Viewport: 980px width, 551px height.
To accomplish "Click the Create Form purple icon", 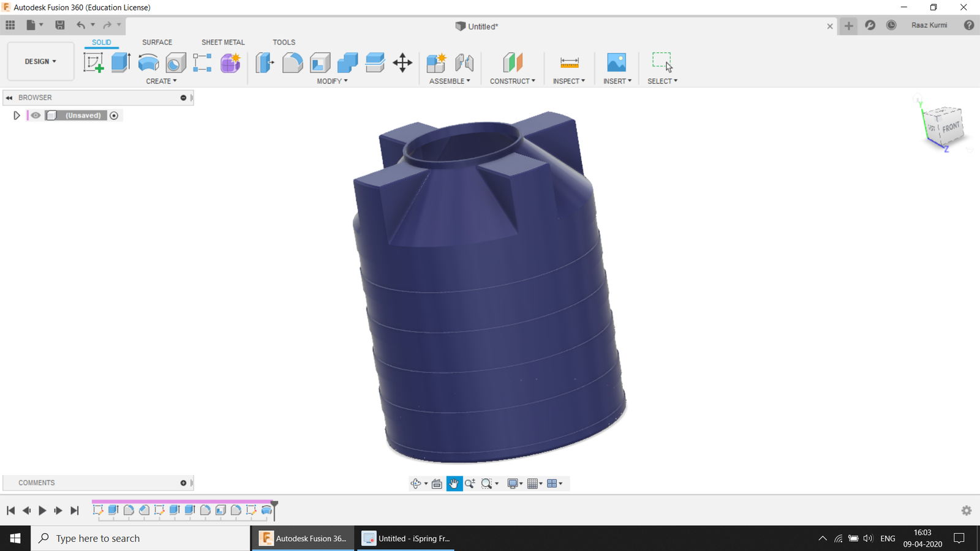I will click(230, 62).
